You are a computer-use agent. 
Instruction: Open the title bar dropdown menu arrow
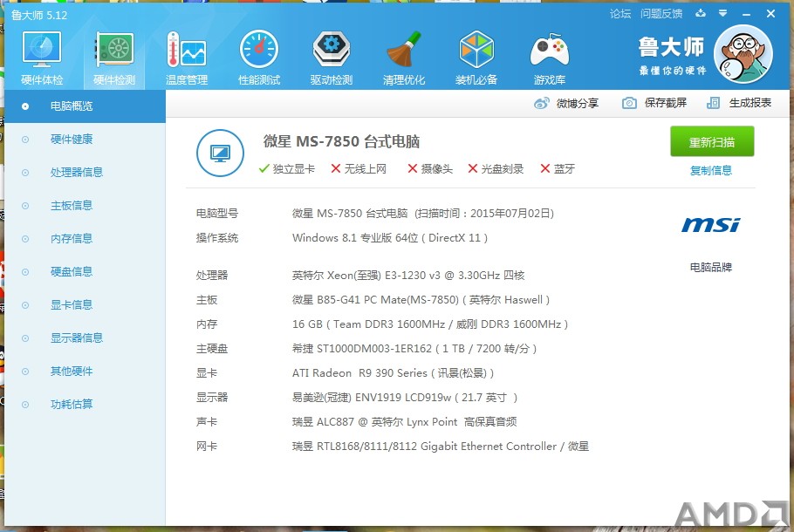[723, 13]
